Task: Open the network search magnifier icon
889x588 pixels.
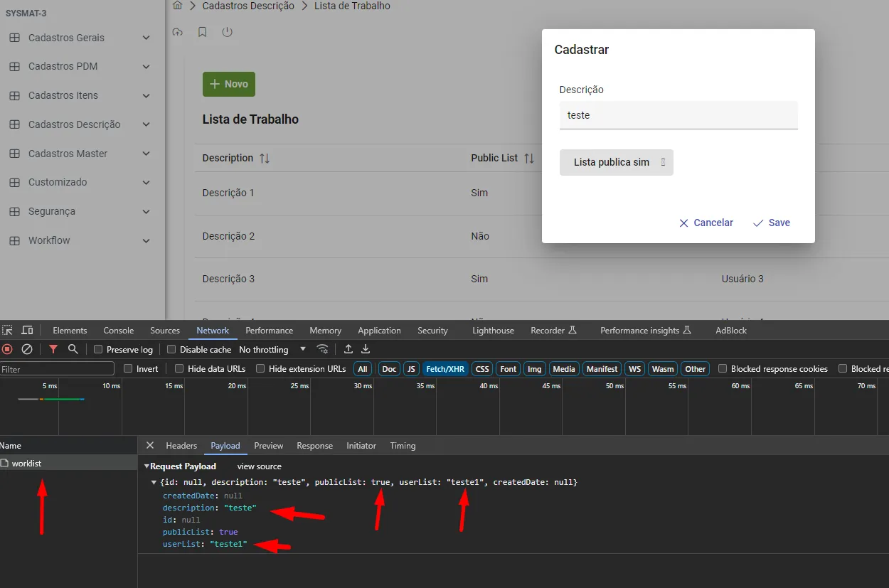Action: (x=73, y=349)
